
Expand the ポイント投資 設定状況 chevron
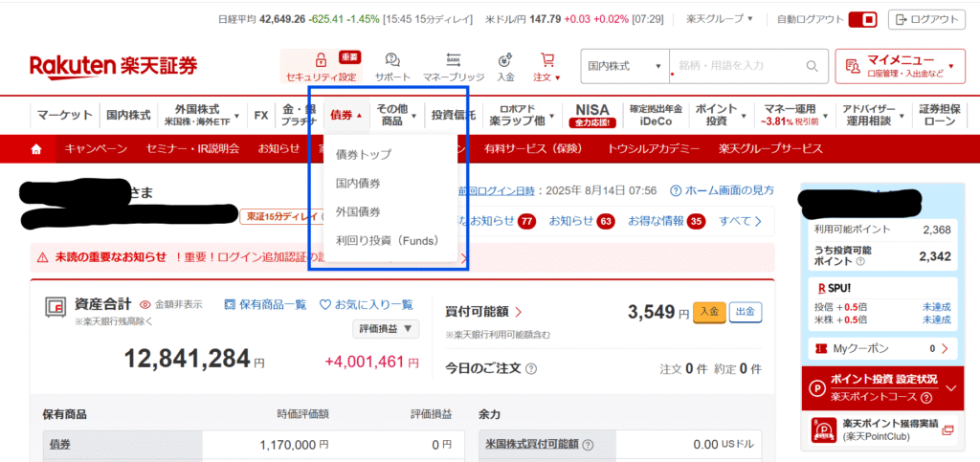951,387
